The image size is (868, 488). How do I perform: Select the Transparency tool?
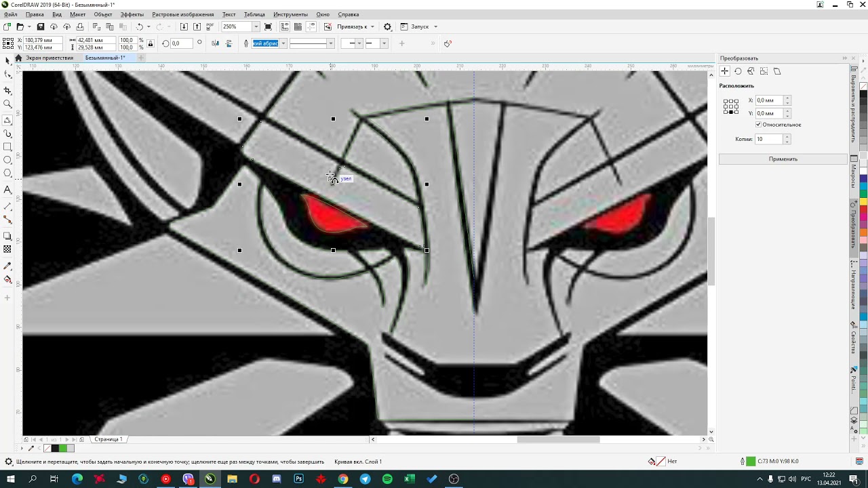(x=7, y=249)
